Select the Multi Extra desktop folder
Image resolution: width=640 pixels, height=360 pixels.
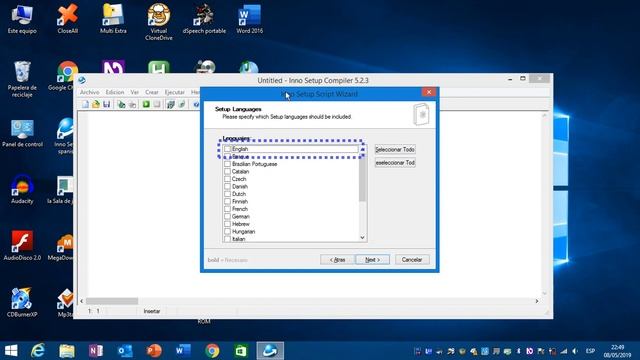(x=113, y=19)
